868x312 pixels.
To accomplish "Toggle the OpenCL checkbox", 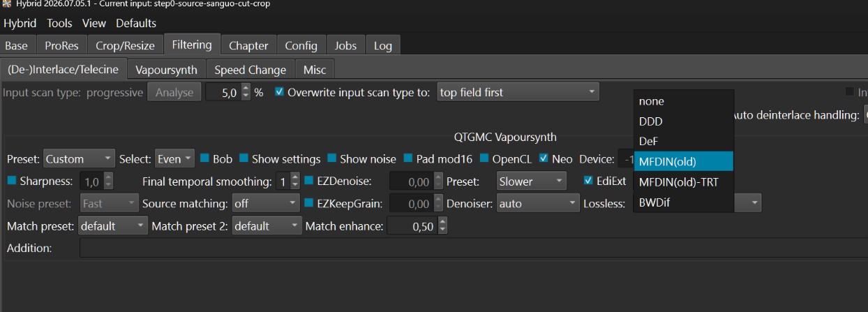I will [484, 158].
